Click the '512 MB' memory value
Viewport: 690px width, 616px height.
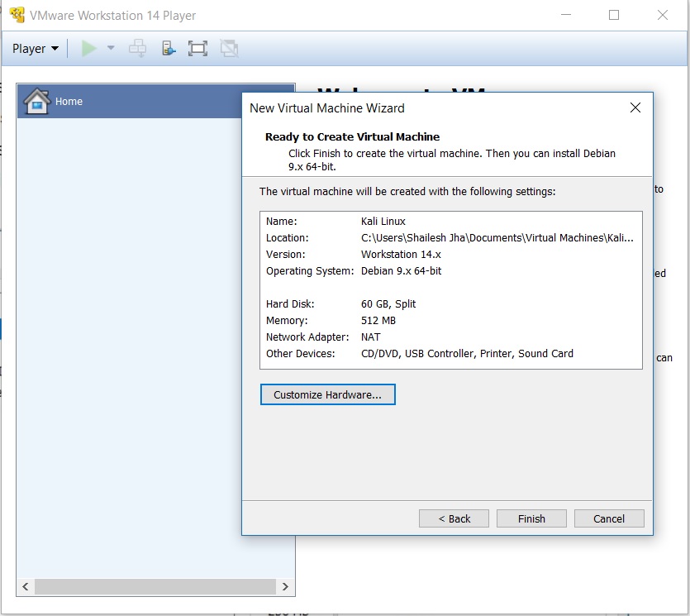tap(378, 321)
